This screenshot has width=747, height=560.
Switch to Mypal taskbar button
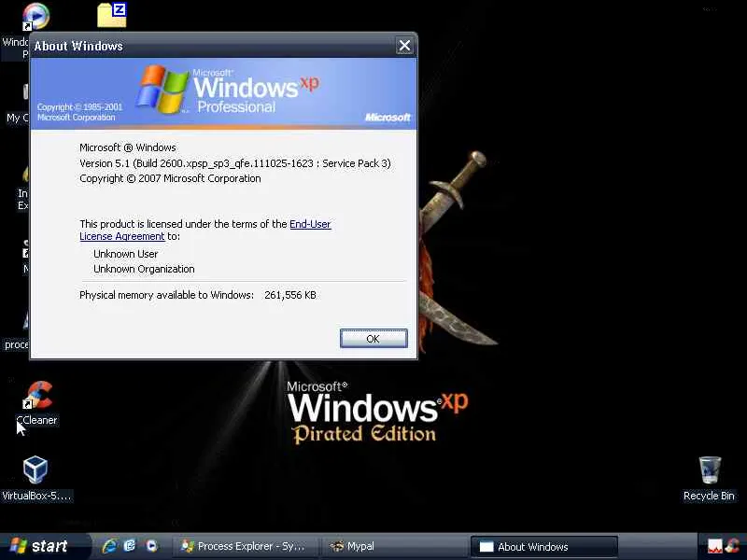pyautogui.click(x=393, y=546)
